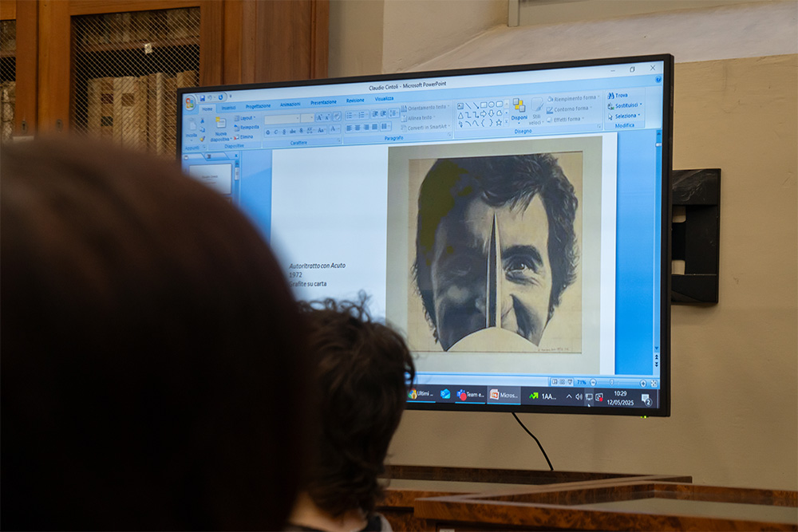Screen dimensions: 798x532
Task: Fit slide to window with status bar icon
Action: click(654, 384)
